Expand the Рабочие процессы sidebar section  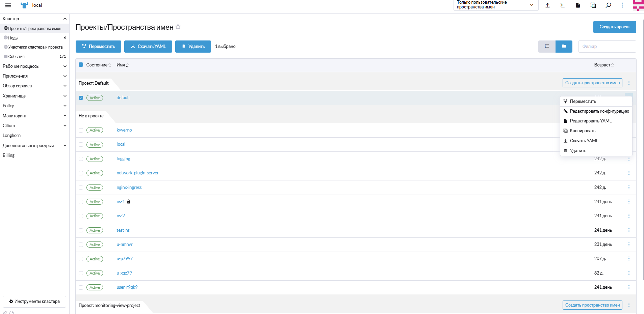point(34,66)
